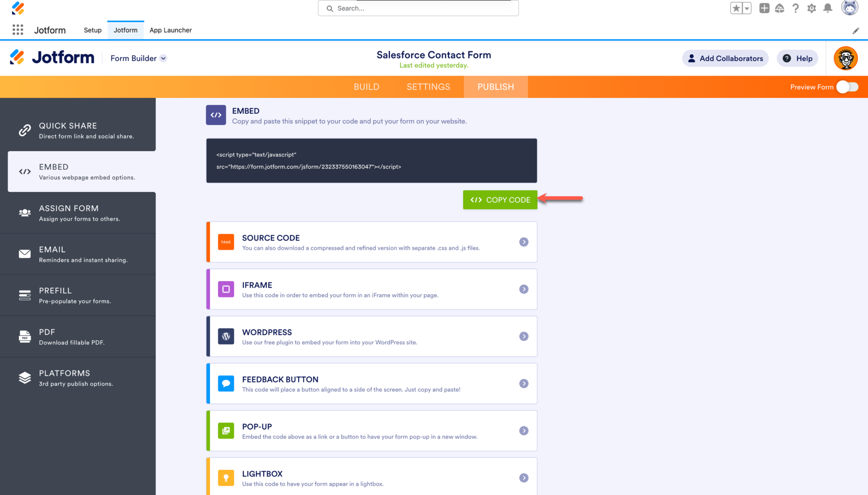Switch to the SETTINGS tab

pos(428,86)
